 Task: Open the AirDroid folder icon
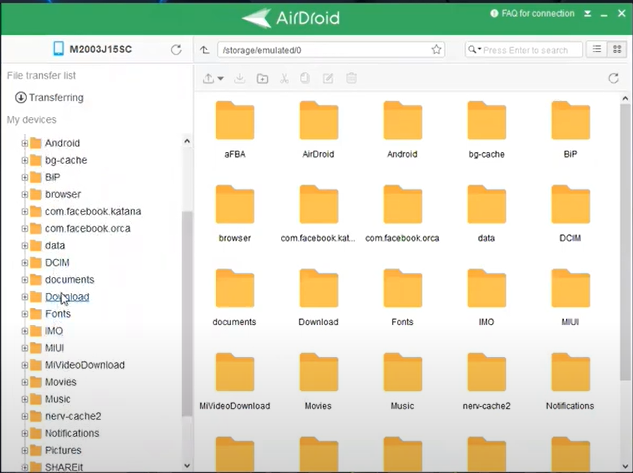coord(319,120)
